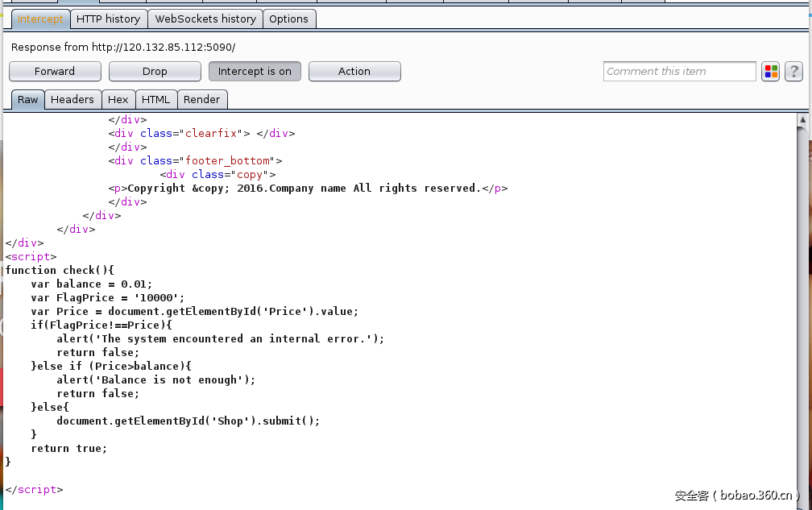Viewport: 812px width, 510px height.
Task: Switch to the Render tab
Action: 202,99
